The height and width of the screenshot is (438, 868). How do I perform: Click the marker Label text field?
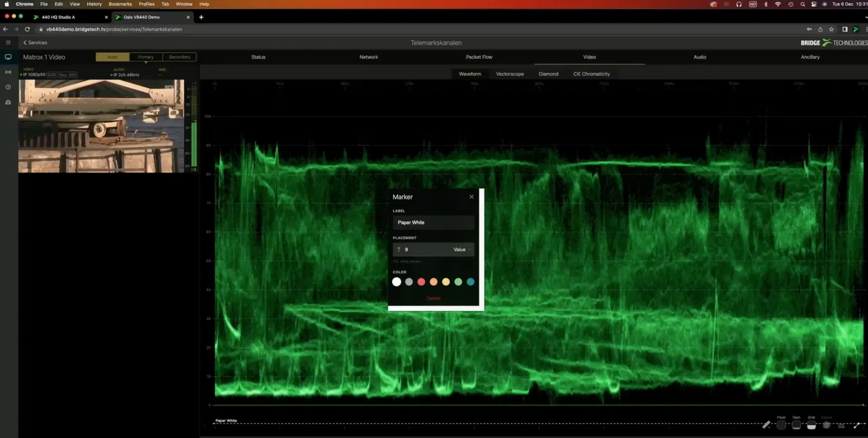(x=433, y=222)
